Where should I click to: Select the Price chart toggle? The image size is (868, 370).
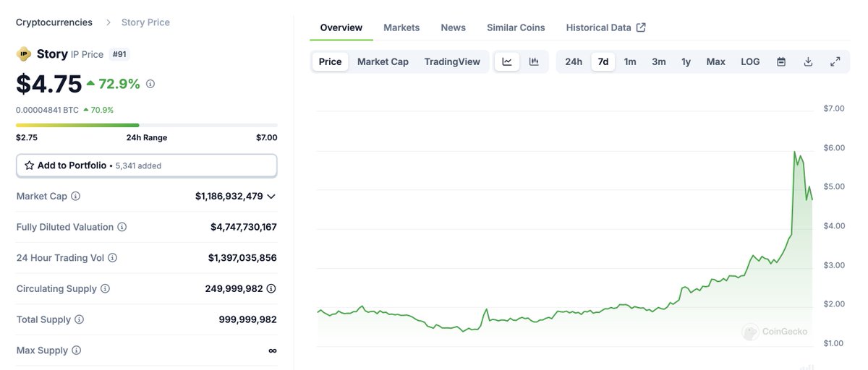pyautogui.click(x=330, y=61)
